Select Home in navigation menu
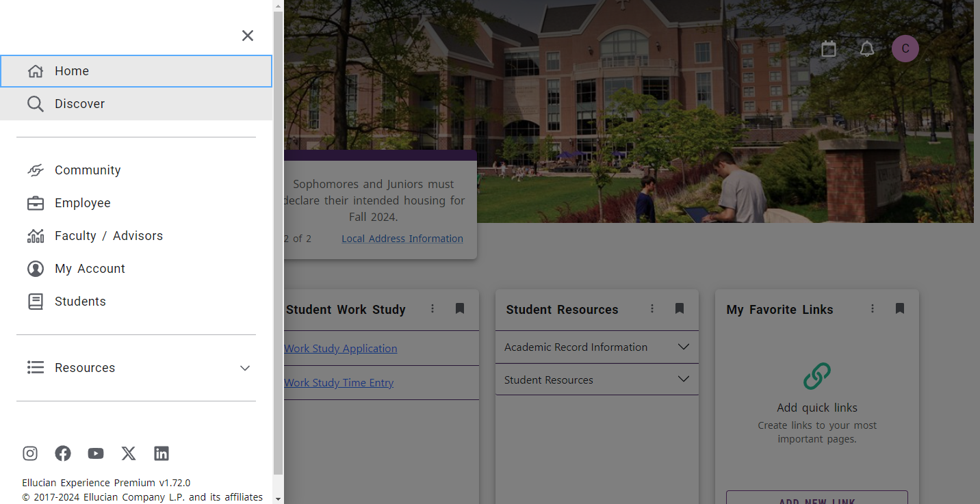Viewport: 980px width, 504px height. point(136,71)
